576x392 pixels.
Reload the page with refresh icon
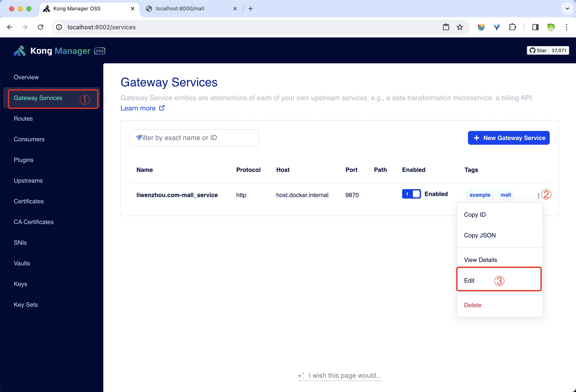click(x=40, y=27)
